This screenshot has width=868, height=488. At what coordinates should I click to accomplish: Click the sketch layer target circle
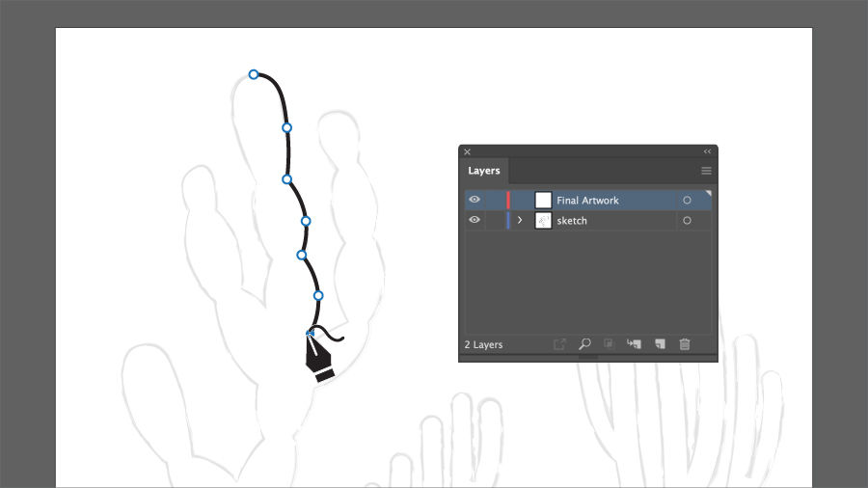point(687,220)
